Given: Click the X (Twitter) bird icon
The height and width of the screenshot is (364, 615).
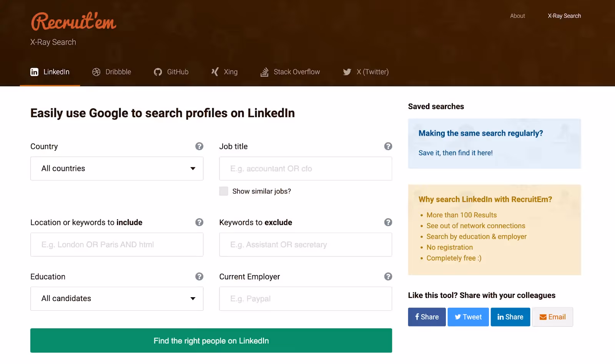Looking at the screenshot, I should tap(347, 72).
